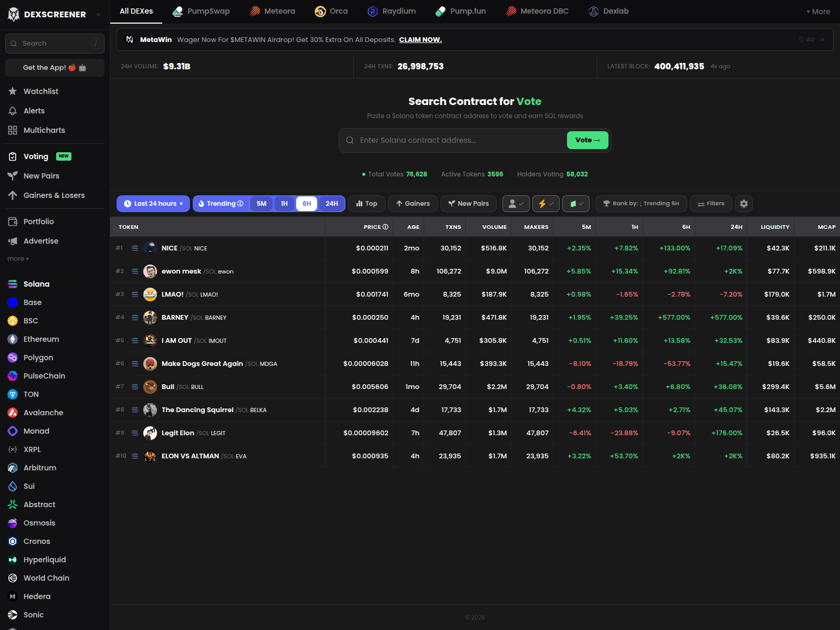This screenshot has width=840, height=630.
Task: Click the CLAIM NOW link
Action: (x=421, y=40)
